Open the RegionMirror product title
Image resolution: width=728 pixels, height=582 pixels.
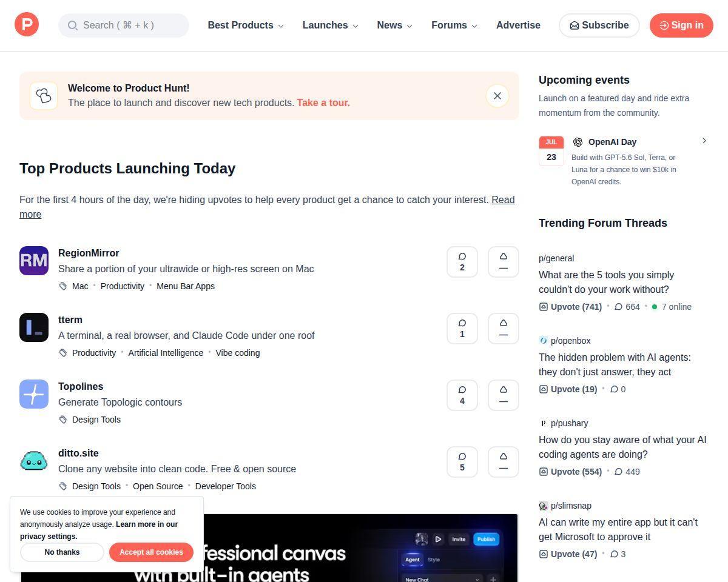click(x=89, y=253)
